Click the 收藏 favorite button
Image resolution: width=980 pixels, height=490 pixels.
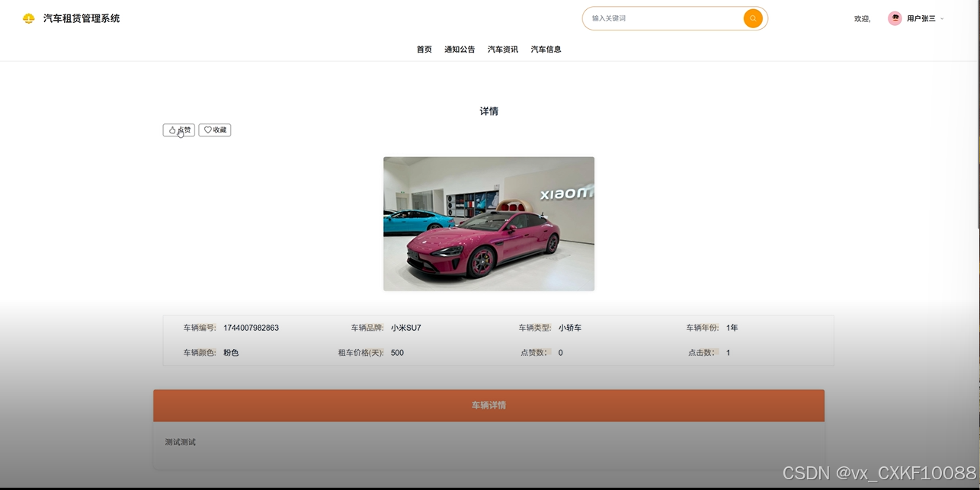[x=215, y=130]
